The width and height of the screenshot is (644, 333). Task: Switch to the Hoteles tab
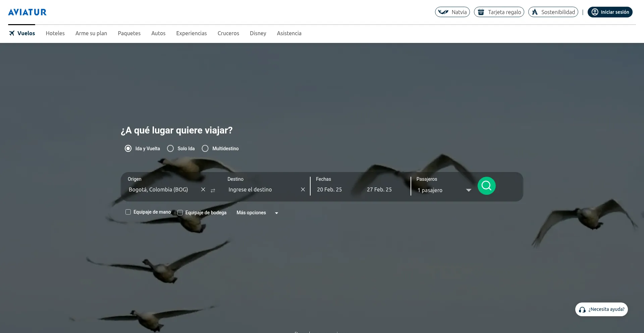click(55, 33)
